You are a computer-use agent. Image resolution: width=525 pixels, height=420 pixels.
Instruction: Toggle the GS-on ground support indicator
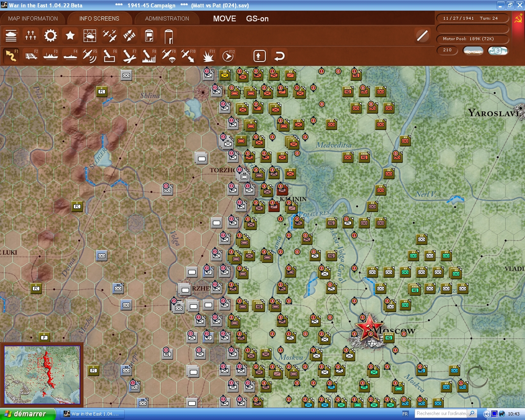(257, 18)
